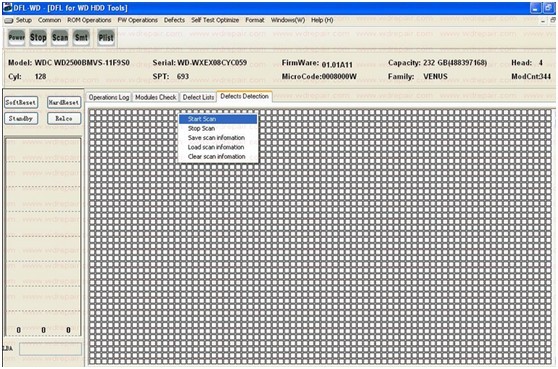The width and height of the screenshot is (558, 369).
Task: Open the Windows(W) menu
Action: [288, 20]
